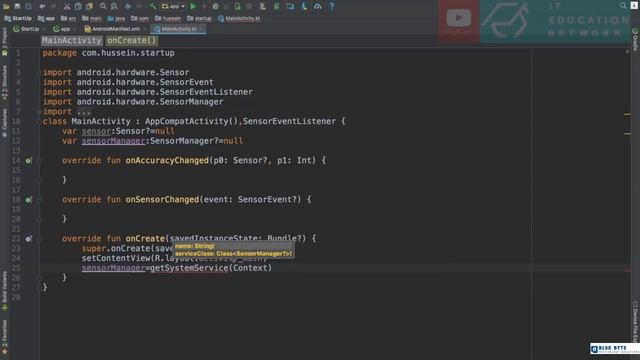This screenshot has height=360, width=640.
Task: Click error stripe marker near line 25
Action: [627, 270]
